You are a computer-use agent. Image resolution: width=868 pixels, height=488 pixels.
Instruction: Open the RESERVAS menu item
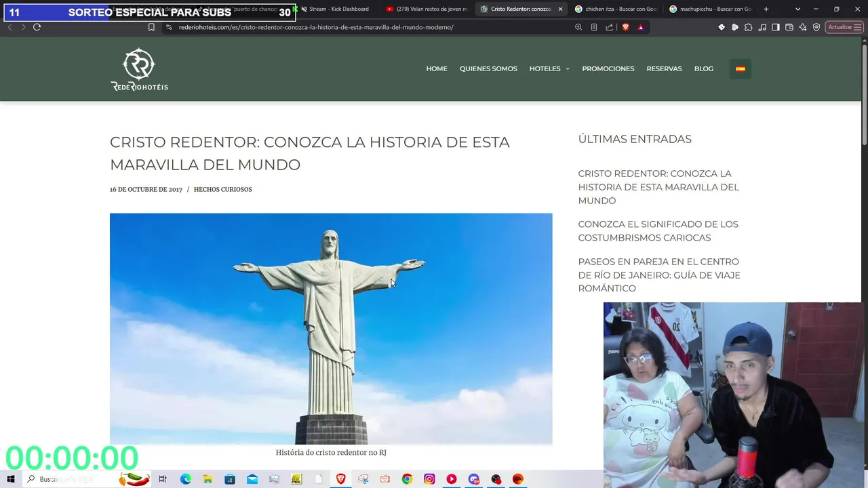[664, 68]
